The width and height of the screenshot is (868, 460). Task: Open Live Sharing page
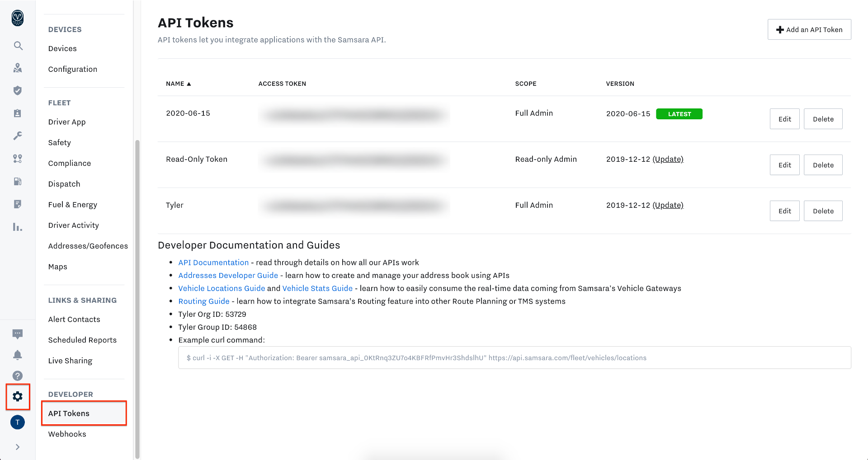point(71,361)
